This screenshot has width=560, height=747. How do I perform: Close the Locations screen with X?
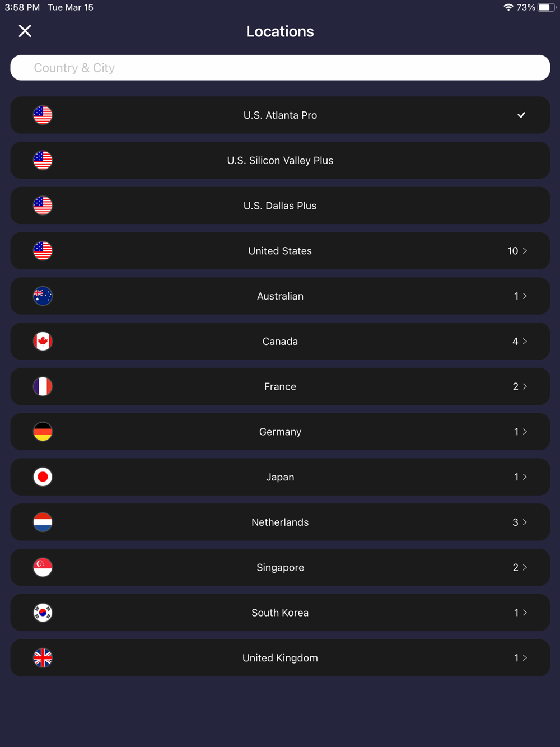tap(25, 31)
